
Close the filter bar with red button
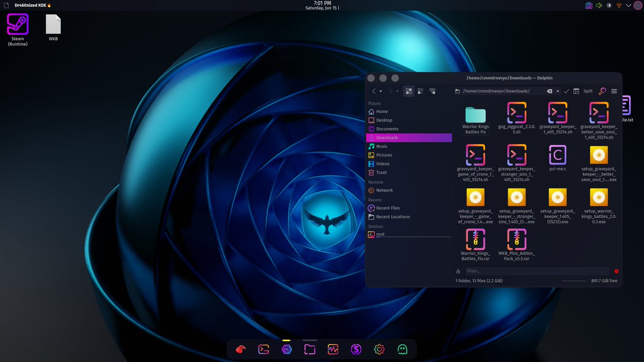click(616, 271)
